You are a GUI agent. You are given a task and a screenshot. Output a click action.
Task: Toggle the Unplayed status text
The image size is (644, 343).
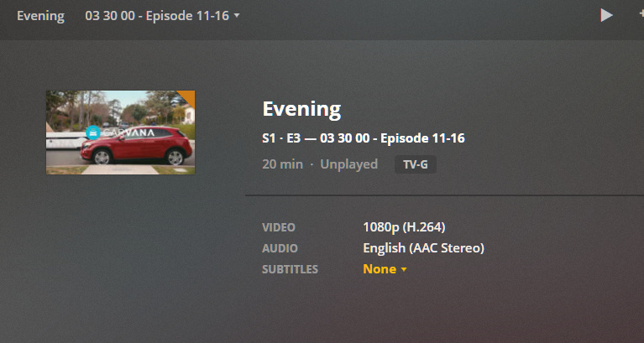(348, 164)
